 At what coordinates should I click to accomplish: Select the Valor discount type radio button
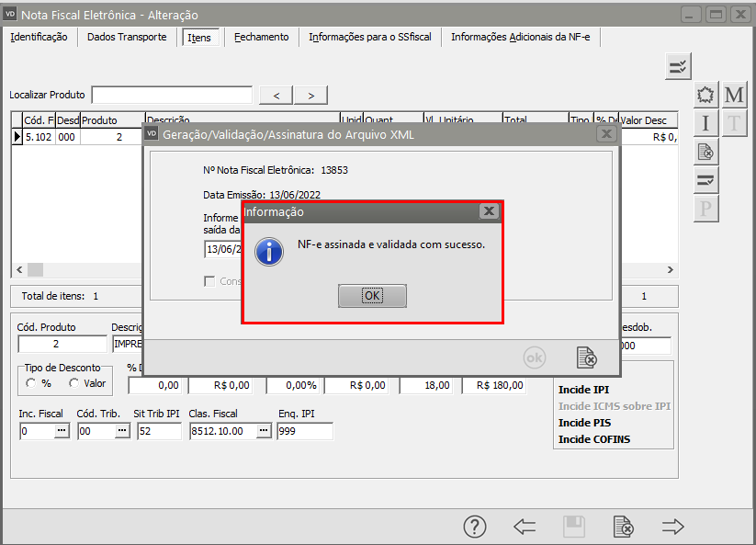coord(74,383)
